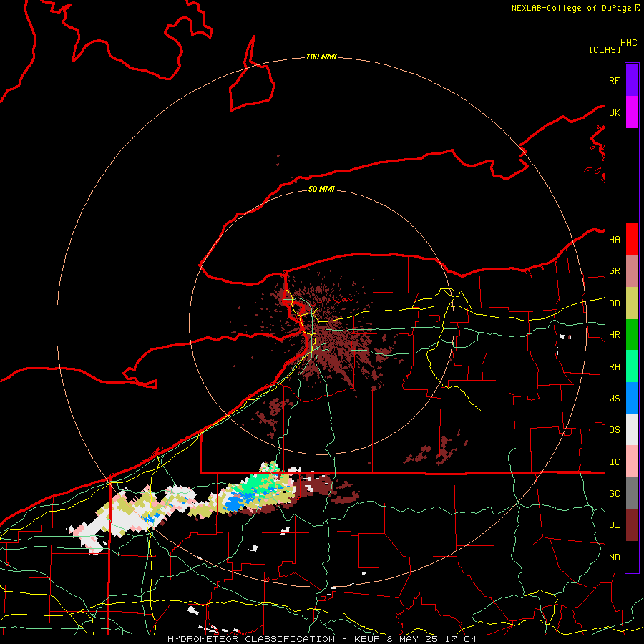
Task: Click the HA red legend swatch
Action: pos(632,239)
